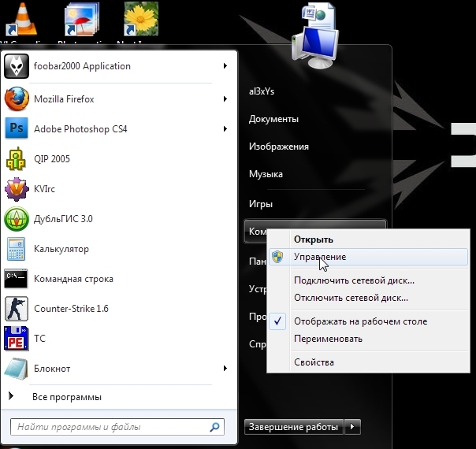
Task: Expand Блокнот jump list arrow
Action: coord(225,369)
